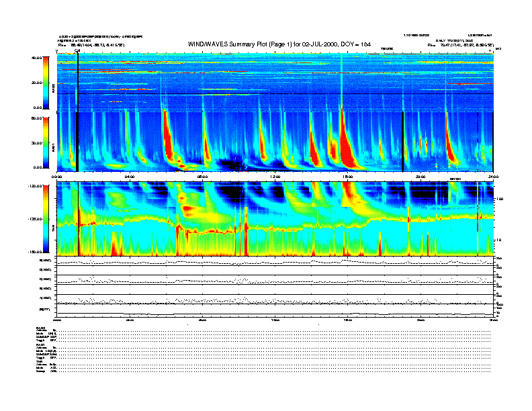Click the RAD2 spectrogram near 12:00

275,81
